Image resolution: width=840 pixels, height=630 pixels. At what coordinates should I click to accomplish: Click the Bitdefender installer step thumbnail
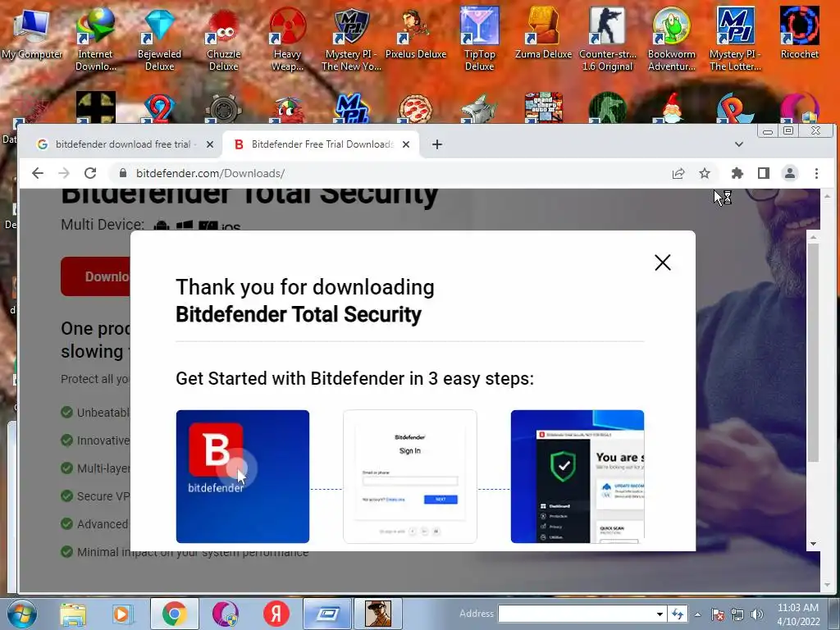(243, 477)
